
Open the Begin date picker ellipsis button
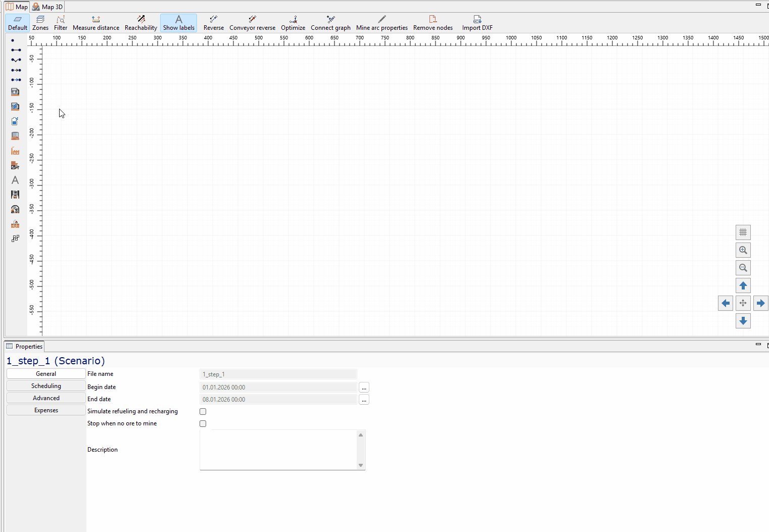coord(364,388)
